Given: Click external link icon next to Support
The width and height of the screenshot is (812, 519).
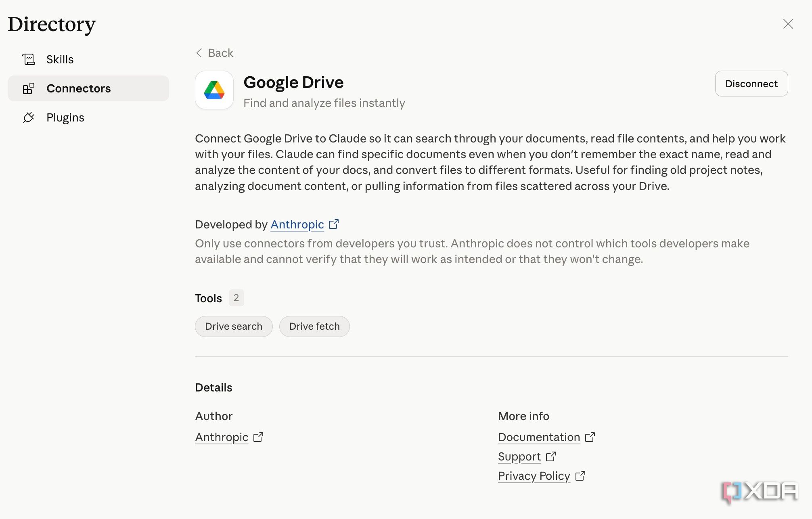Looking at the screenshot, I should [x=551, y=456].
